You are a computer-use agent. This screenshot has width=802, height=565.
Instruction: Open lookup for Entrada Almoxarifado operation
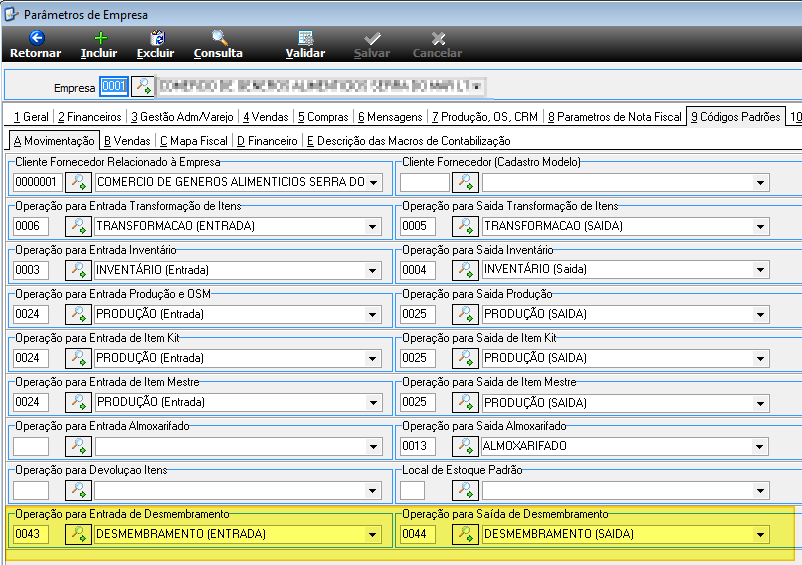pos(78,446)
